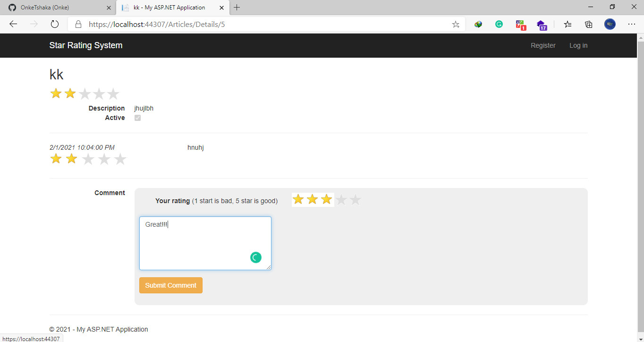Click the back navigation arrow
Screen dimensions: 644x342
(x=13, y=24)
